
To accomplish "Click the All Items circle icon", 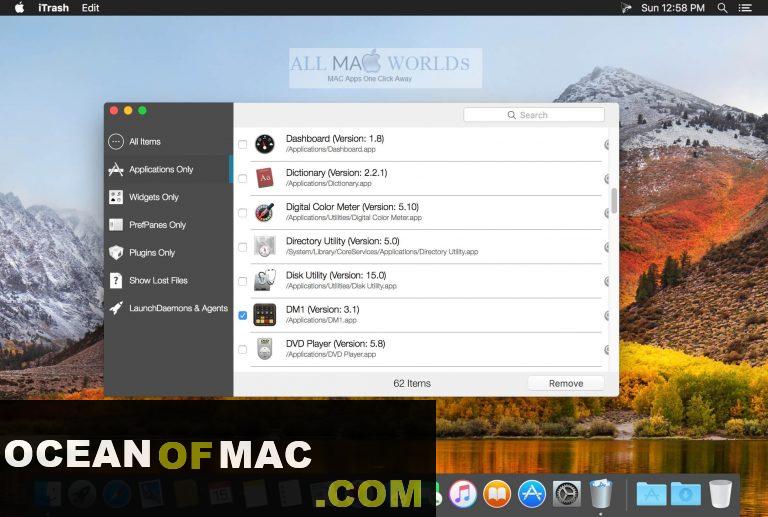I will click(x=116, y=141).
